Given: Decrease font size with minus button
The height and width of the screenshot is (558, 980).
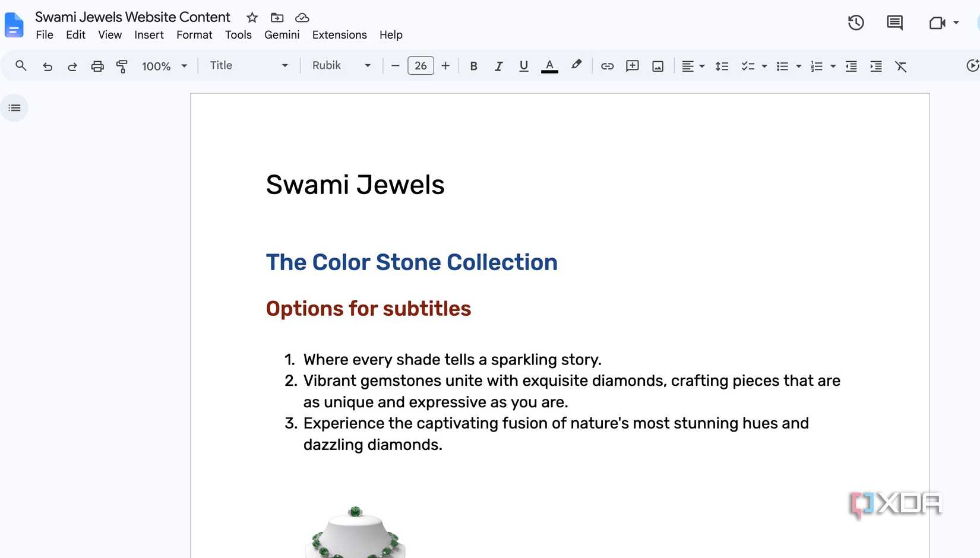Looking at the screenshot, I should [396, 66].
